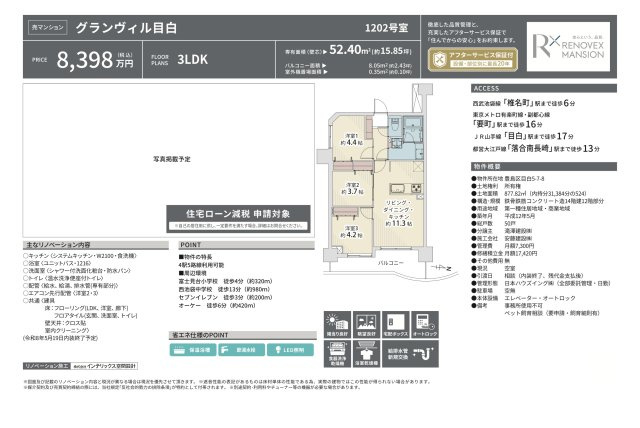
Task: Select the dishwasher 食器洗浄乾燥機 icon
Action: pyautogui.click(x=337, y=354)
